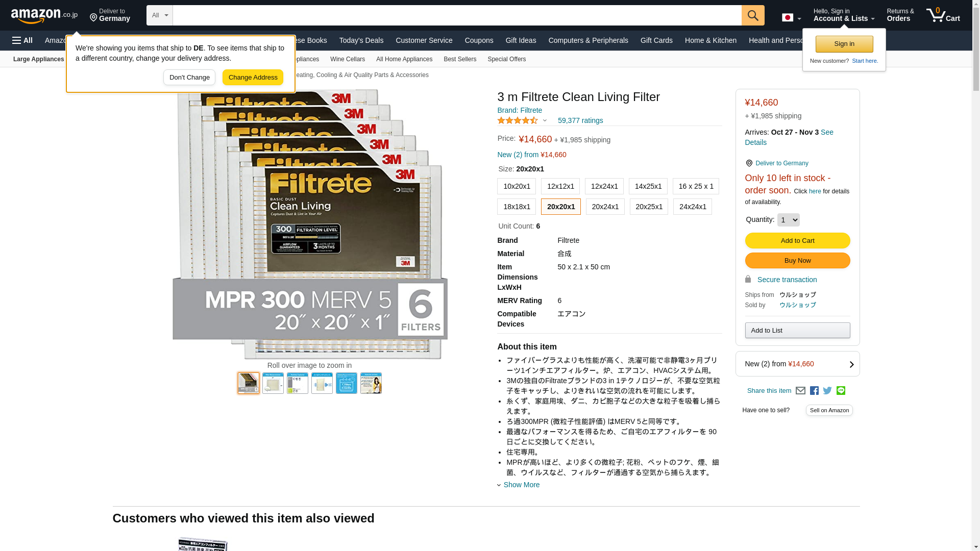Open the shopping cart icon

tap(942, 15)
